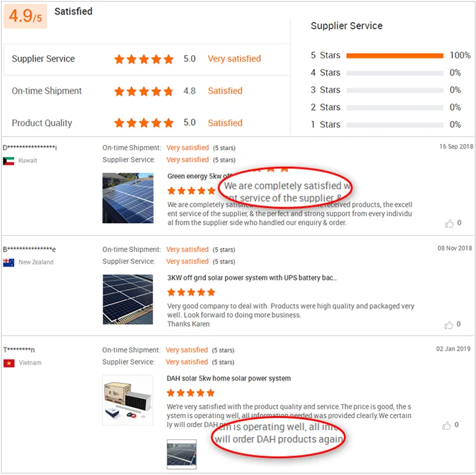This screenshot has height=475, width=476.
Task: Like the New Zealand review
Action: (x=449, y=324)
